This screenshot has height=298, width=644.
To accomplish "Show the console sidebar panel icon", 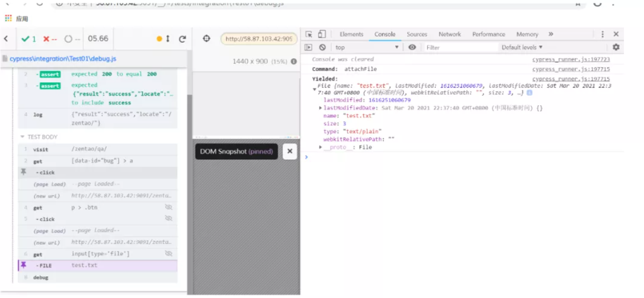I will click(309, 47).
